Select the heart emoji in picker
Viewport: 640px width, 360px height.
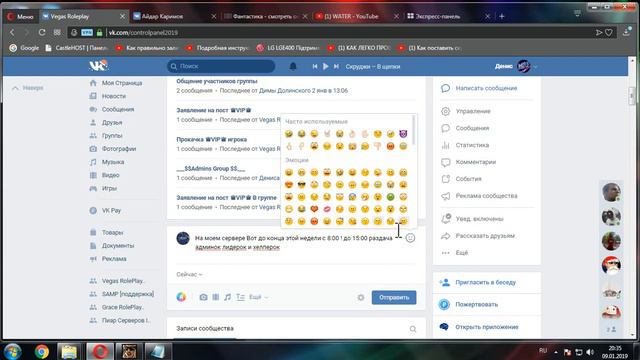[x=314, y=209]
